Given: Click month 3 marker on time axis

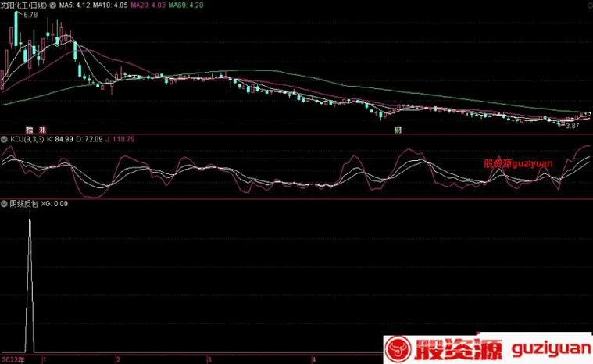Looking at the screenshot, I should pos(209,359).
